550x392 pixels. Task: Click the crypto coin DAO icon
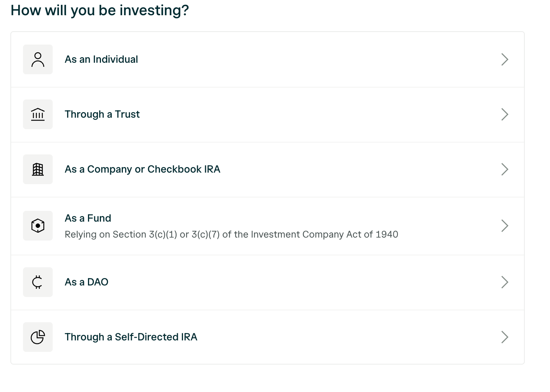point(38,282)
